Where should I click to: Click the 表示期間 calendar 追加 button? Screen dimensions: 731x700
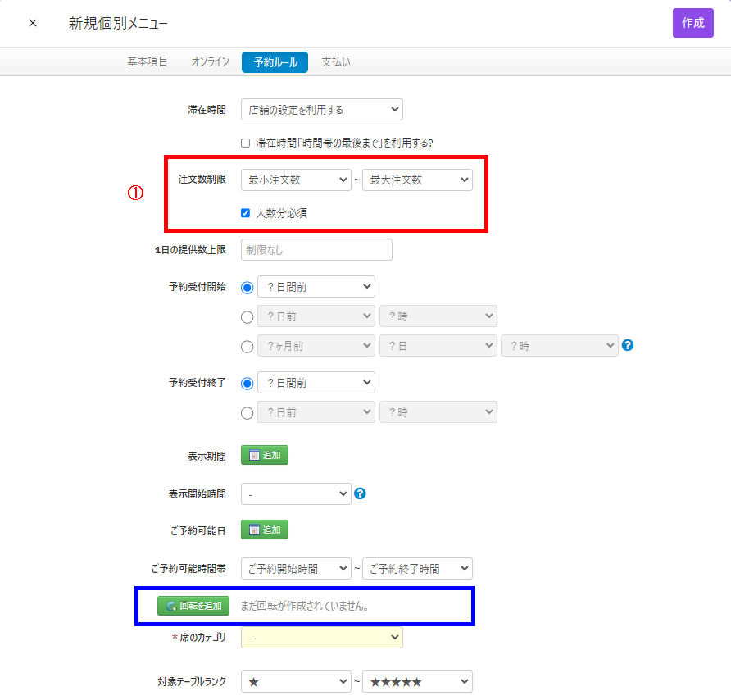click(265, 456)
